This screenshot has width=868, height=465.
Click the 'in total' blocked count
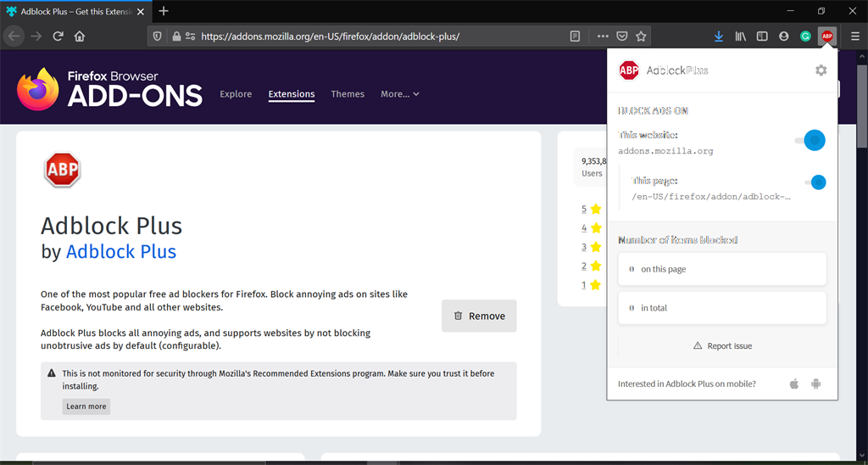(722, 308)
